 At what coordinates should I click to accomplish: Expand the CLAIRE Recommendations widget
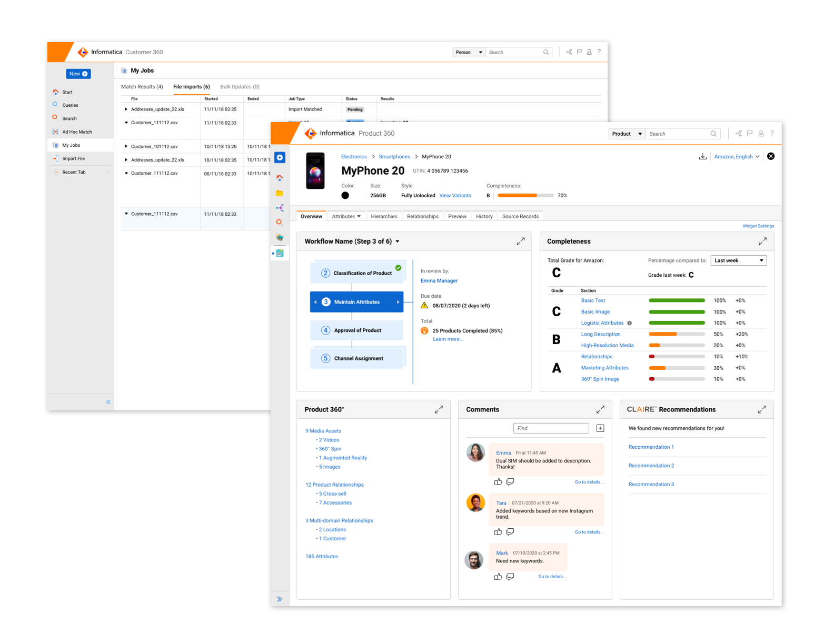coord(762,409)
